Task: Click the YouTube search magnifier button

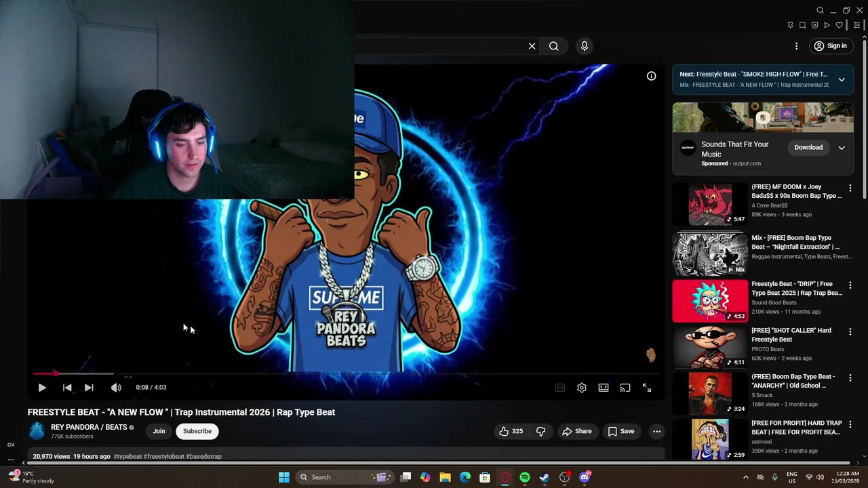Action: click(554, 46)
